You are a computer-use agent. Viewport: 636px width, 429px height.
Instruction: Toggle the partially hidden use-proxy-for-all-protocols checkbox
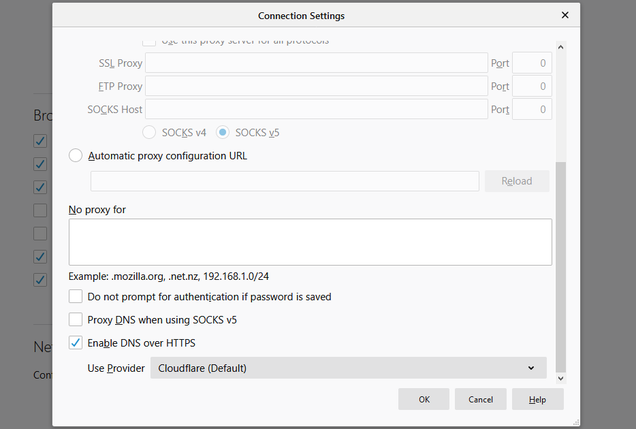[149, 42]
